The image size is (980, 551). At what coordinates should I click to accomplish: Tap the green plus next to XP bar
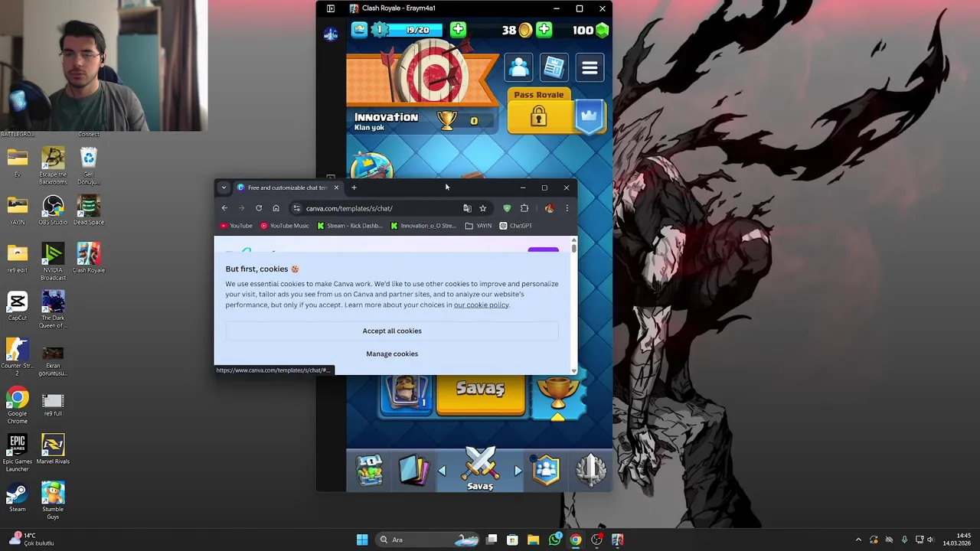tap(458, 30)
